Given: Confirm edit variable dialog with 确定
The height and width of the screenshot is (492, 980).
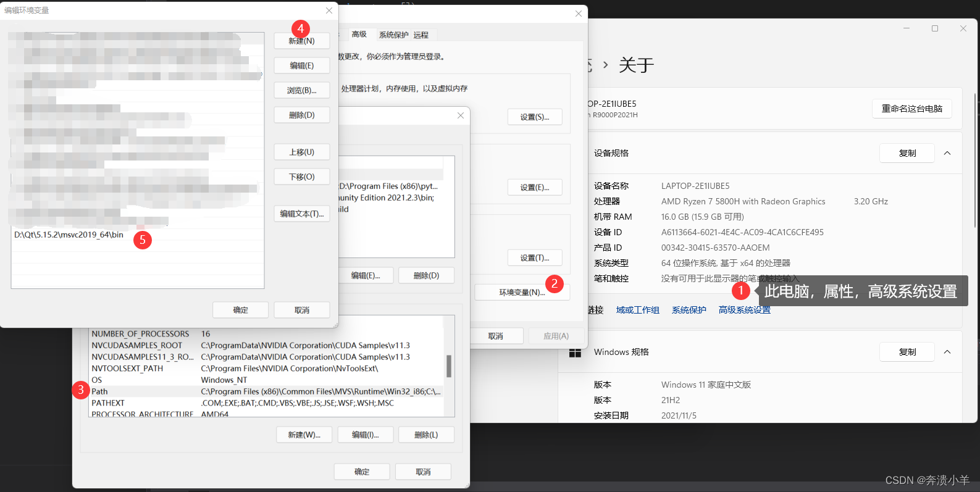Looking at the screenshot, I should tap(240, 310).
